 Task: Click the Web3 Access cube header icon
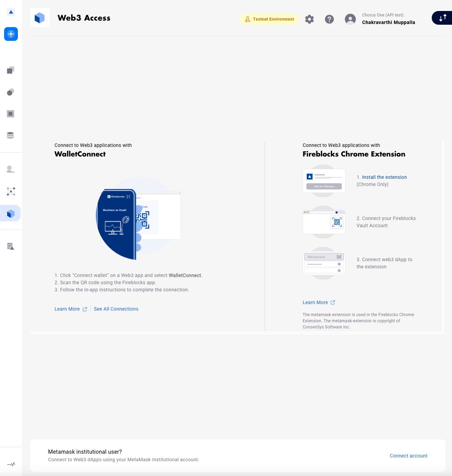click(40, 18)
